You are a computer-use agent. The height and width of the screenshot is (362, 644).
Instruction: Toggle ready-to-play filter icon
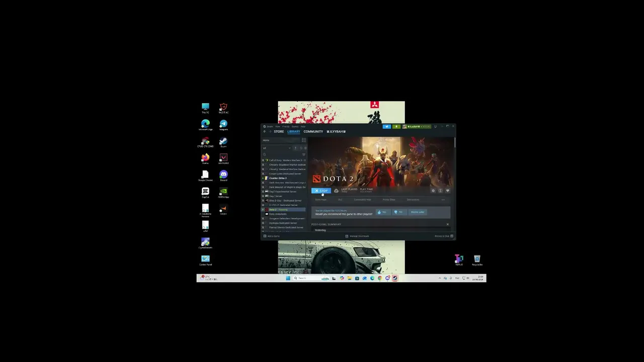pos(305,148)
